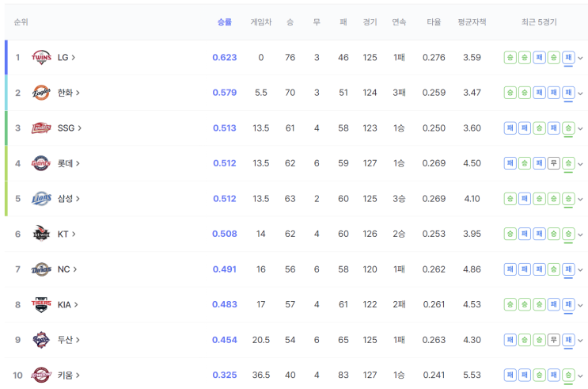Click the 평균자책 column header
Viewport: 588px width, 389px height.
point(472,22)
